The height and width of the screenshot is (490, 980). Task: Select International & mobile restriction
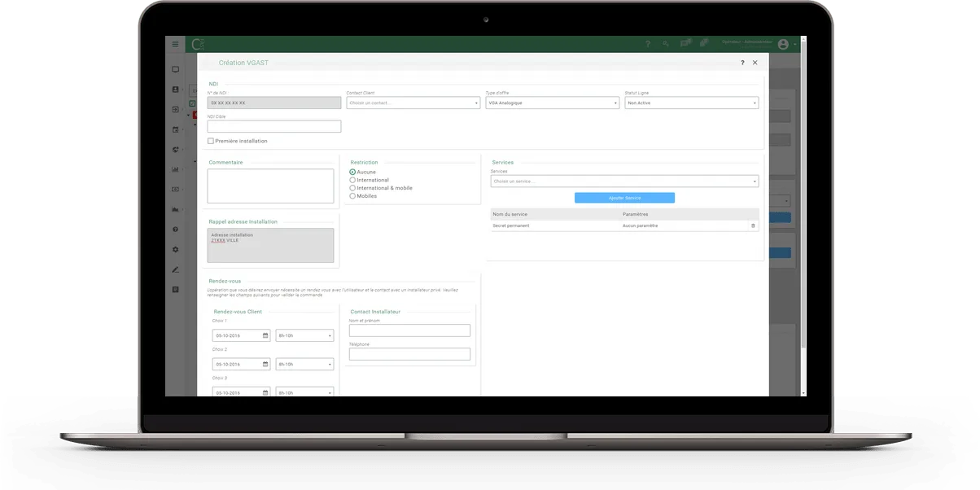(352, 188)
